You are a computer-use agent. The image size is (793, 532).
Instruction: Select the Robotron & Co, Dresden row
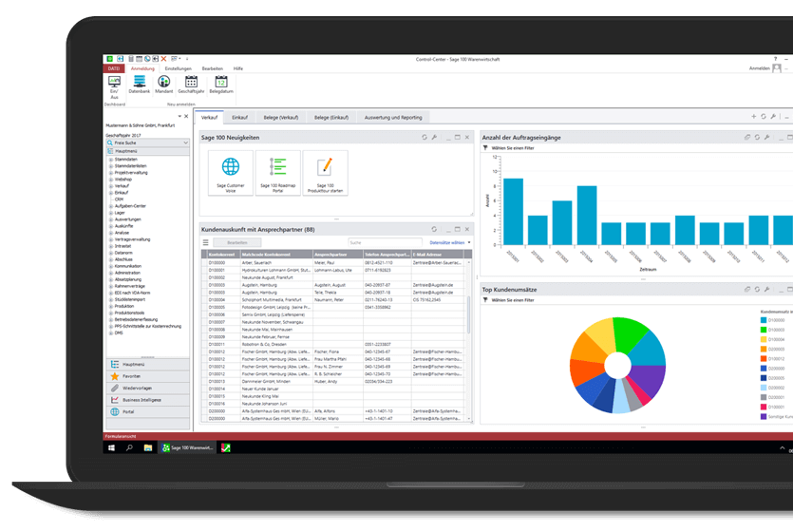coord(333,345)
